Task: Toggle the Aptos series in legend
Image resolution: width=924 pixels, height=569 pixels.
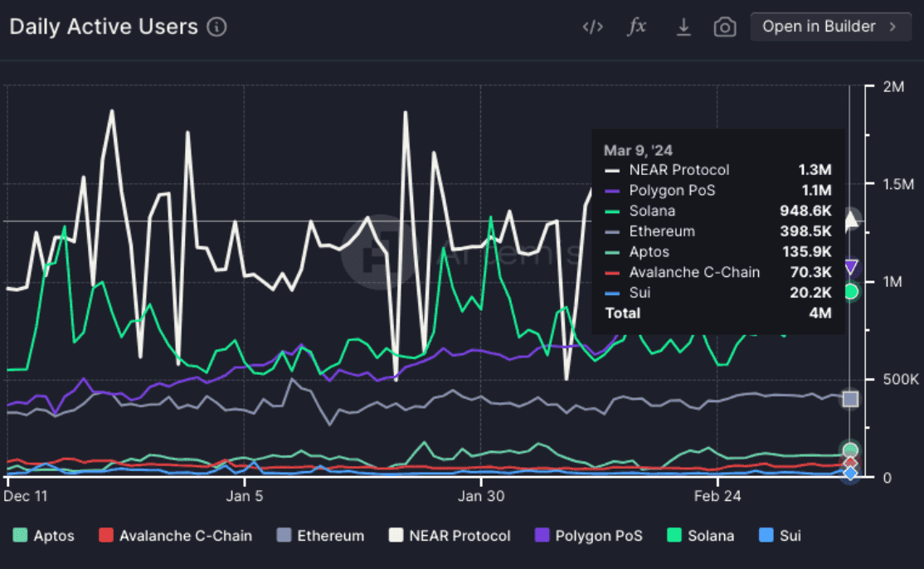Action: coord(44,536)
